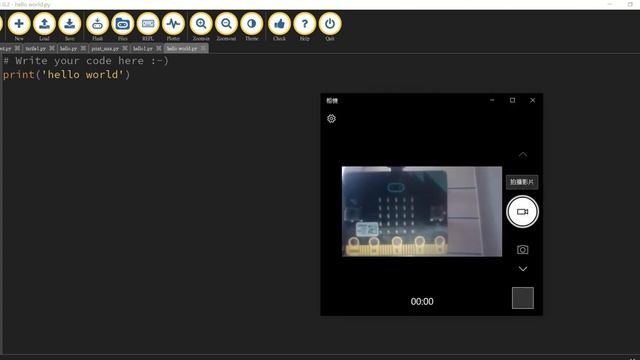This screenshot has width=640, height=360.
Task: Close the hello world.py tab
Action: point(203,48)
